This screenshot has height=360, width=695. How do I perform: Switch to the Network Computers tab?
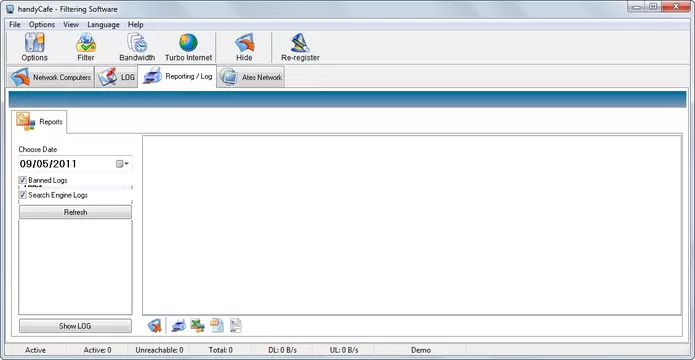[x=51, y=77]
